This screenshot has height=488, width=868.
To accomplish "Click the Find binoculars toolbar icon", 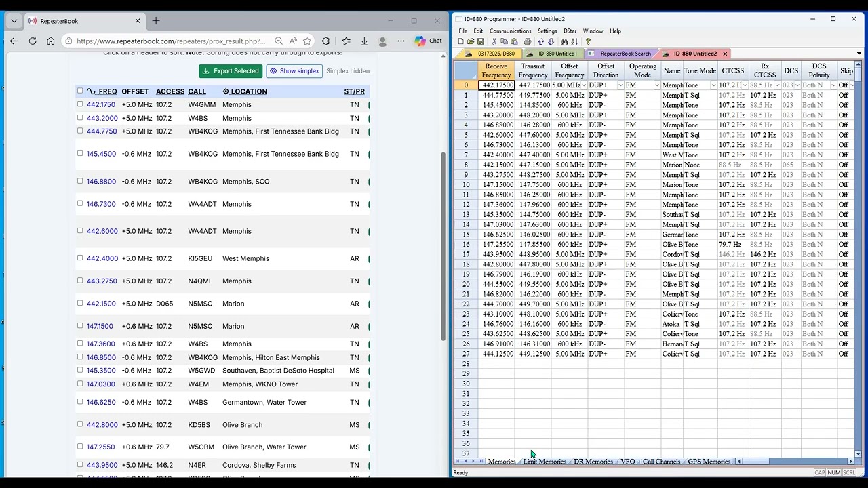I will pos(564,41).
